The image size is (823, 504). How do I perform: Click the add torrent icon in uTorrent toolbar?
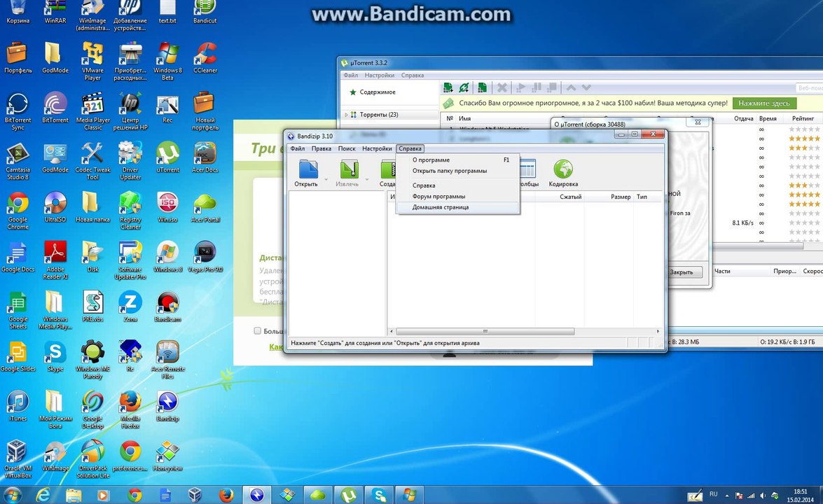point(448,87)
